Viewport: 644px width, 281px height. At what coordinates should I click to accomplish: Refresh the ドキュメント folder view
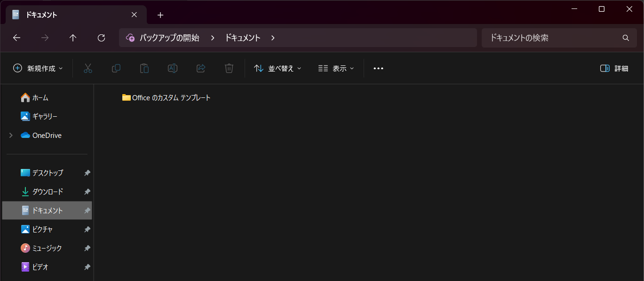[x=101, y=38]
